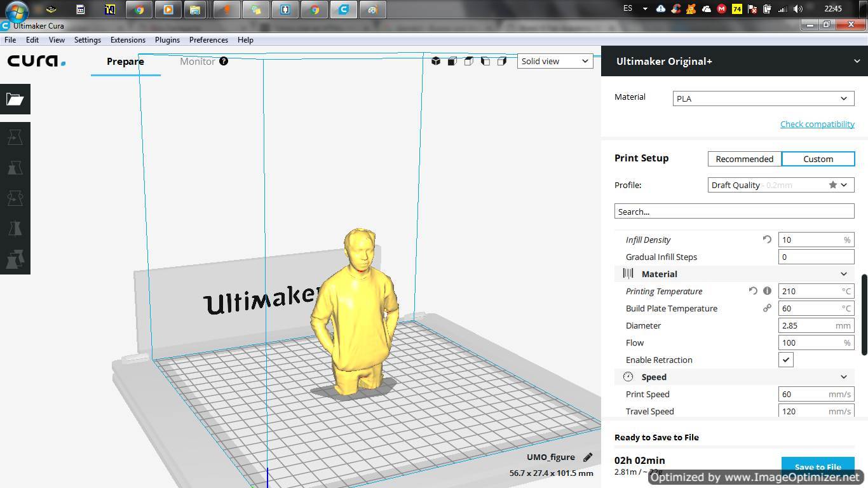Click the Print Speed value field

click(x=816, y=394)
